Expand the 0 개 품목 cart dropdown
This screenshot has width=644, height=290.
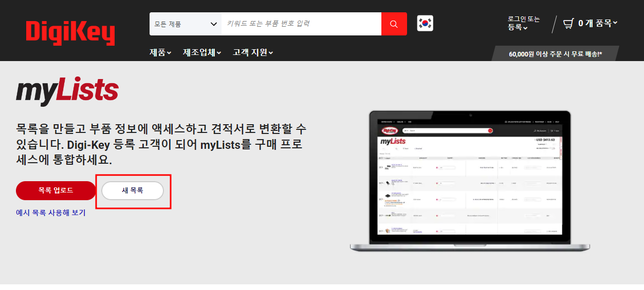pyautogui.click(x=598, y=23)
